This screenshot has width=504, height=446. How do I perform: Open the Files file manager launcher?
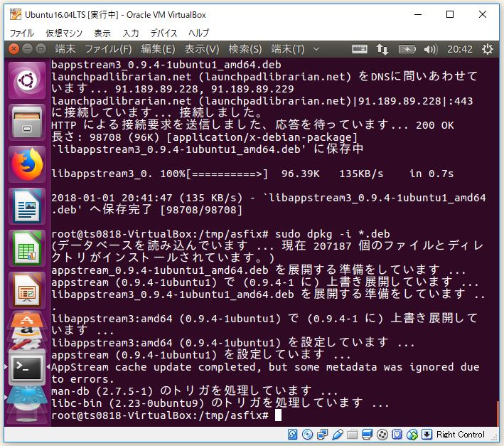point(27,122)
